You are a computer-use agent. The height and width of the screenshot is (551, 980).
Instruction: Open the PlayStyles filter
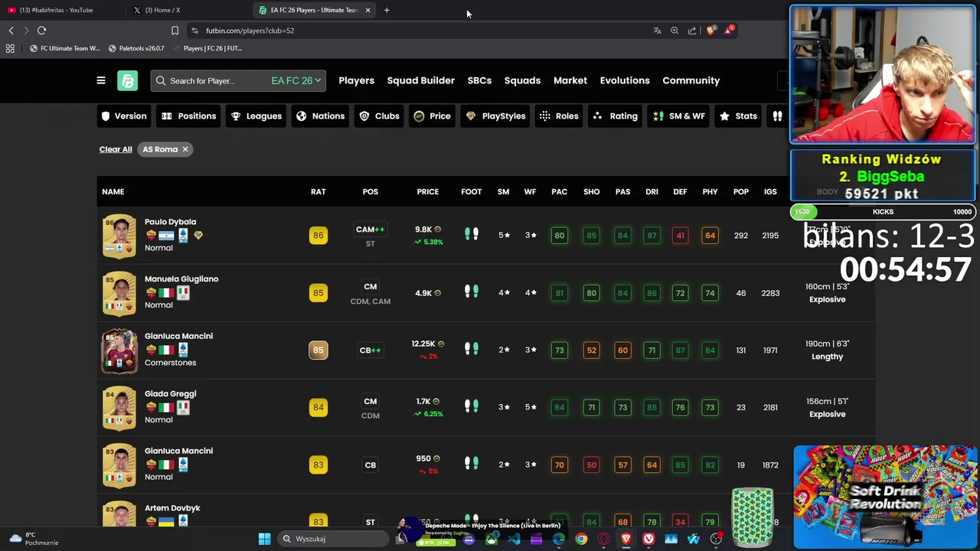coord(495,116)
